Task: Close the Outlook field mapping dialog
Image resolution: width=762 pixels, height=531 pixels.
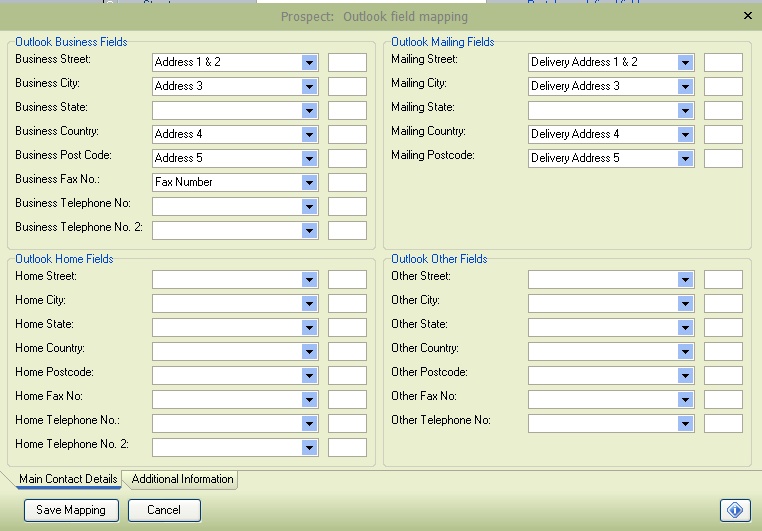Action: [x=747, y=16]
